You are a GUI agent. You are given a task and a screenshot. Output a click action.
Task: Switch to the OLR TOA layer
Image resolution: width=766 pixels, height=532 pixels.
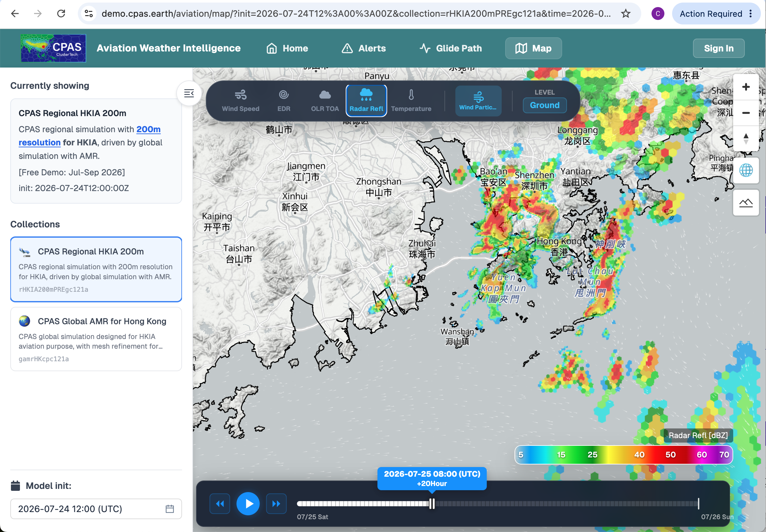coord(325,101)
